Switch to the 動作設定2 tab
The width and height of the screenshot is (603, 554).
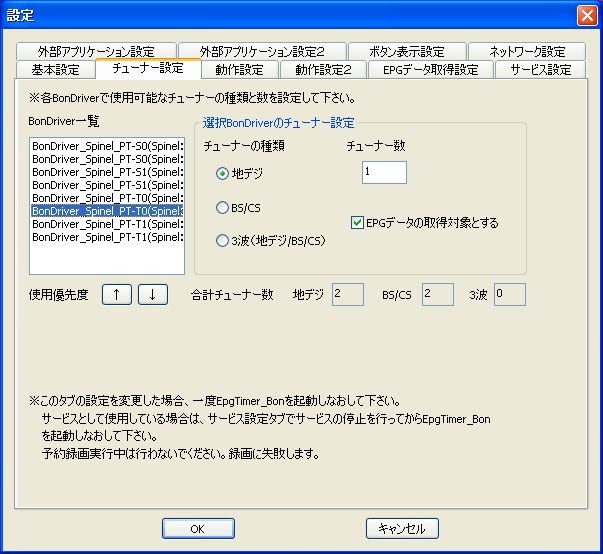coord(323,70)
